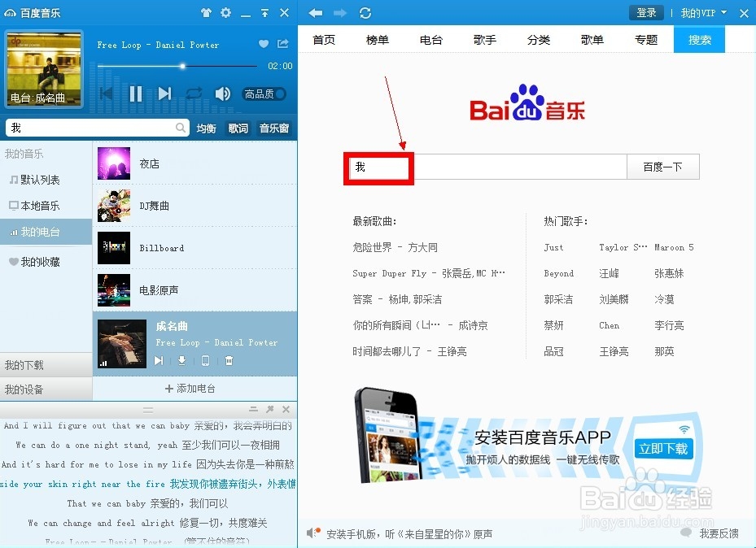Click the Baidu music search input field

point(486,167)
